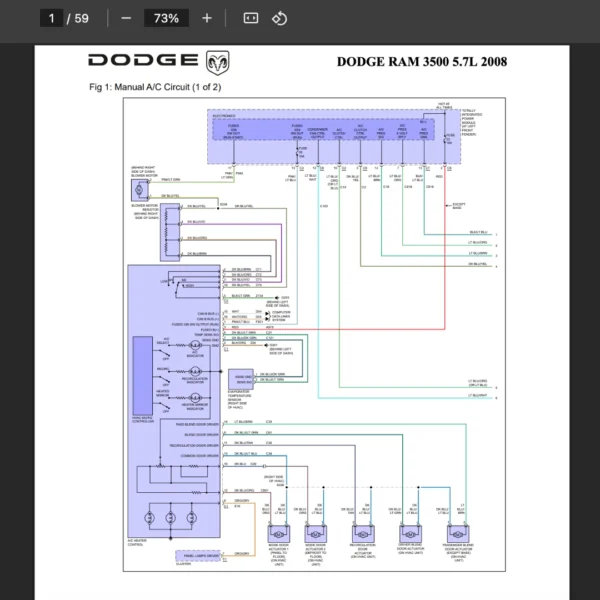Select the current page number field
This screenshot has height=600, width=600.
pyautogui.click(x=52, y=18)
